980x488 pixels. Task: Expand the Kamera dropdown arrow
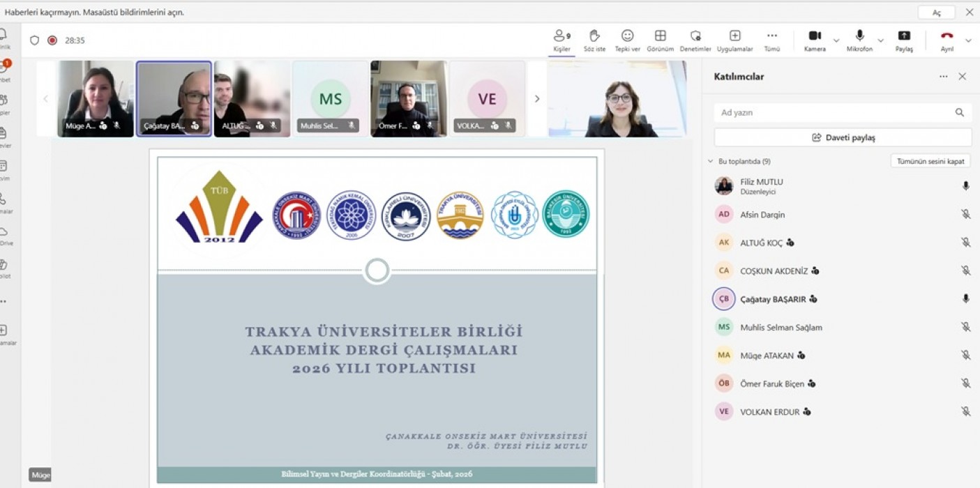click(836, 40)
